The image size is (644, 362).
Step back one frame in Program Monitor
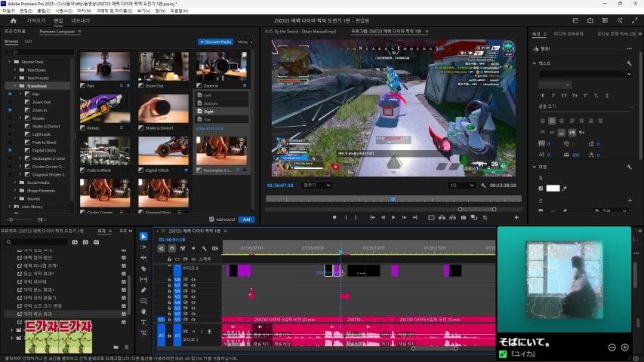[x=383, y=217]
